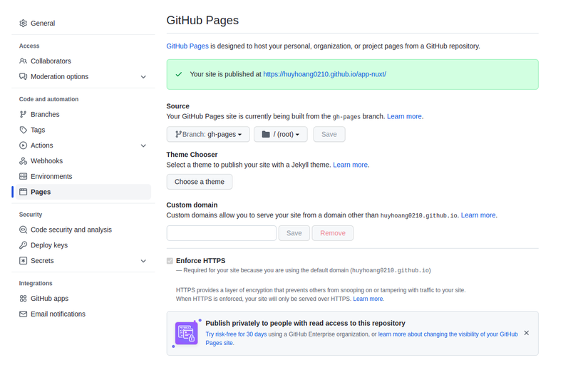Click the GitHub apps grid icon
588x375 pixels.
coord(24,299)
